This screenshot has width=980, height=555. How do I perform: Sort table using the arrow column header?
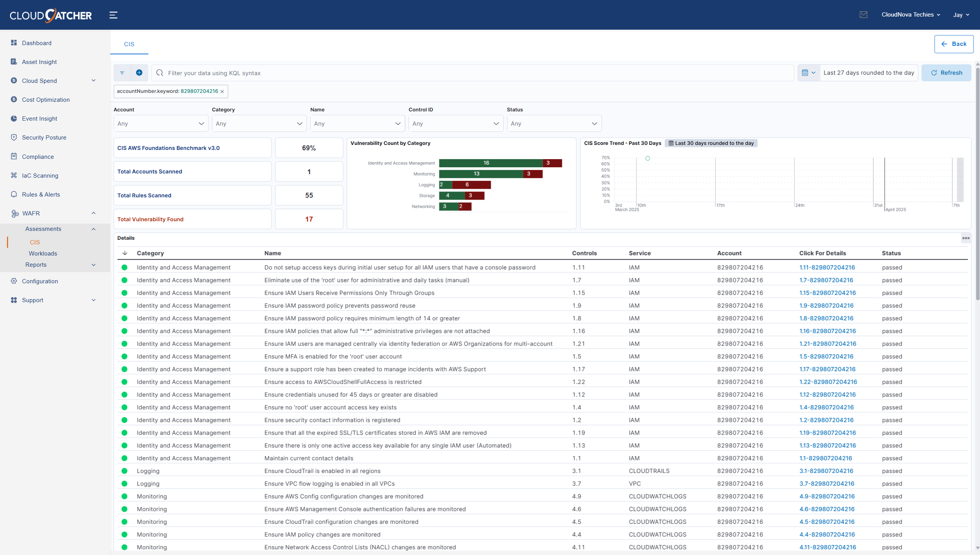point(125,253)
